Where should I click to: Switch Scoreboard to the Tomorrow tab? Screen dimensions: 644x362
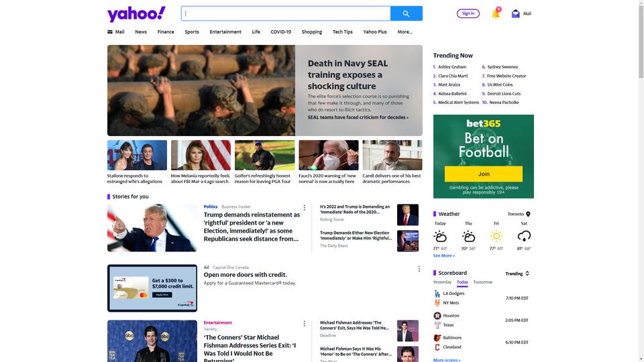[x=482, y=282]
